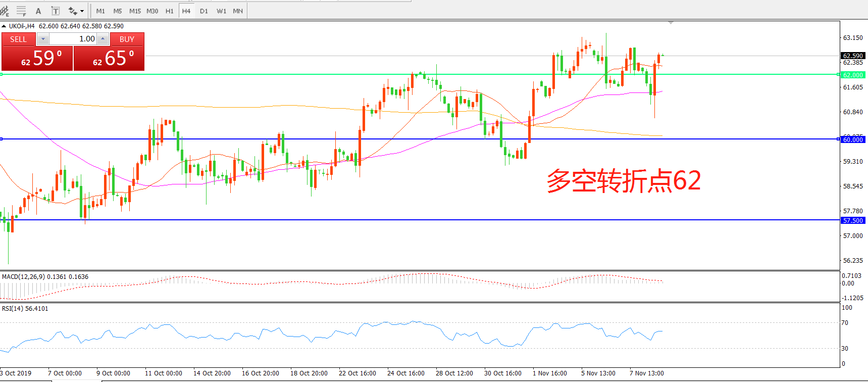Select the H1 timeframe

pos(169,11)
